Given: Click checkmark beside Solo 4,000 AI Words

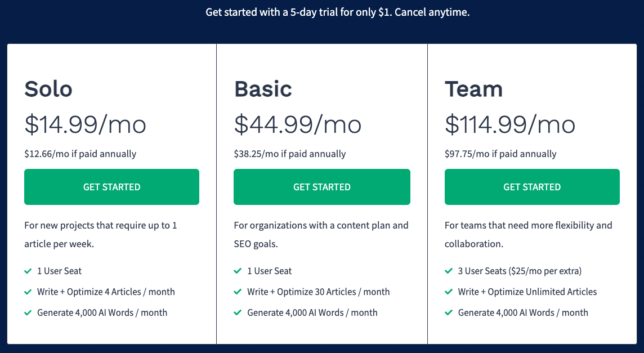Looking at the screenshot, I should tap(28, 312).
